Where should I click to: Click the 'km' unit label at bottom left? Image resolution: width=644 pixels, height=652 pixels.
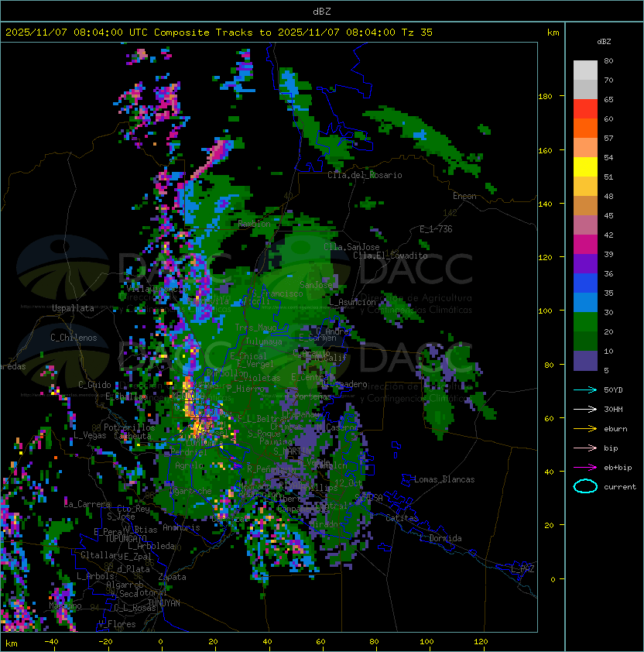(x=12, y=643)
